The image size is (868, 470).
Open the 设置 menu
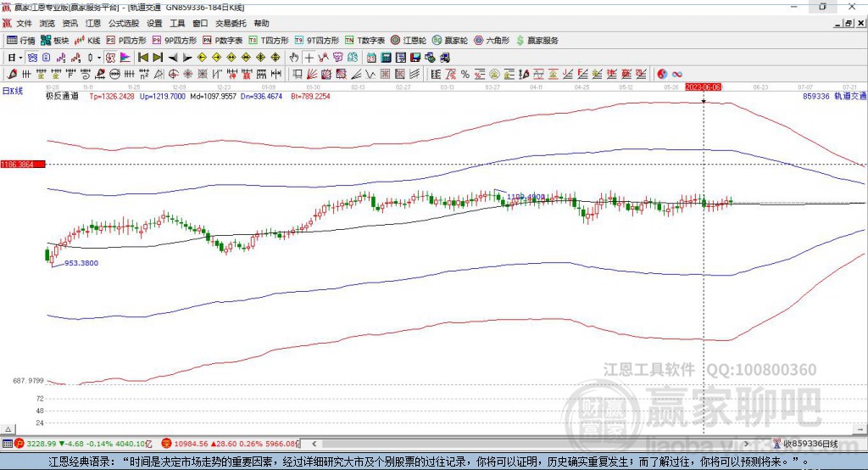(x=154, y=23)
